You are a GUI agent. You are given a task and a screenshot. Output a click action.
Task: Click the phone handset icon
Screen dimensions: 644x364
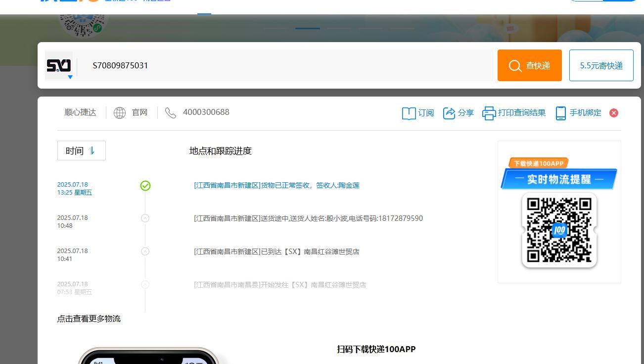pyautogui.click(x=171, y=113)
